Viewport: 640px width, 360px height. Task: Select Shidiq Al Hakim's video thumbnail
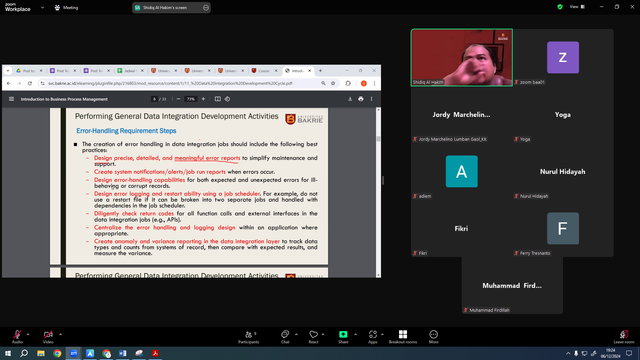(462, 58)
